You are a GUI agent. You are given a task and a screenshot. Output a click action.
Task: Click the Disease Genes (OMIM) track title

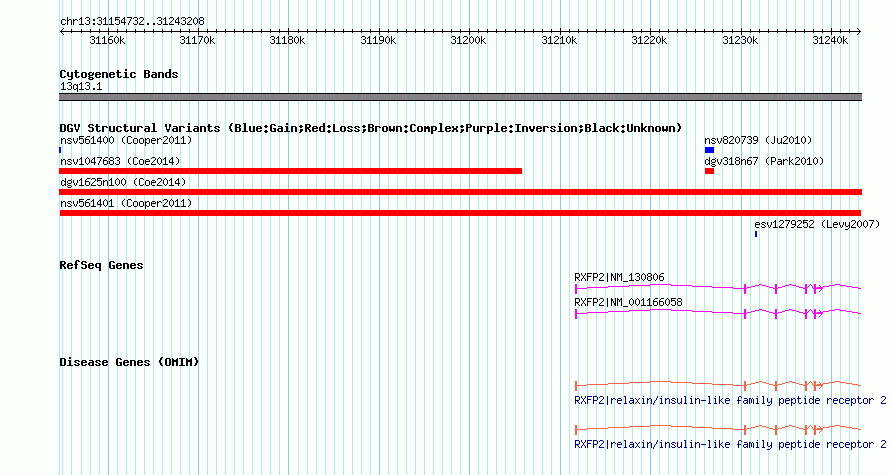coord(129,362)
